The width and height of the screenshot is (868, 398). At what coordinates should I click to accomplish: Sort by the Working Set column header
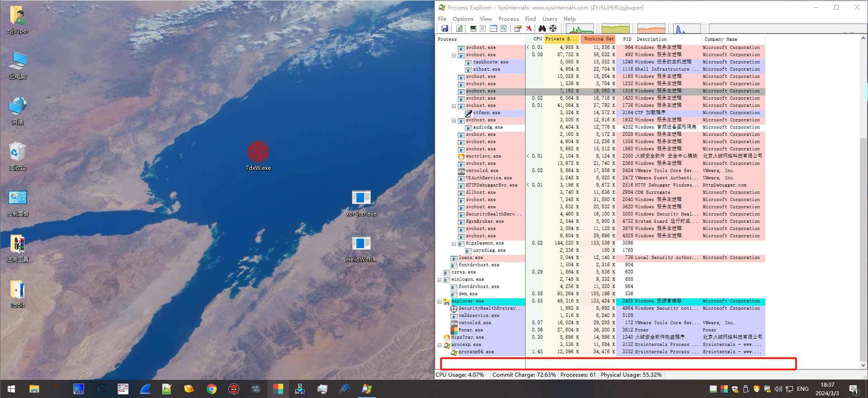click(x=598, y=39)
